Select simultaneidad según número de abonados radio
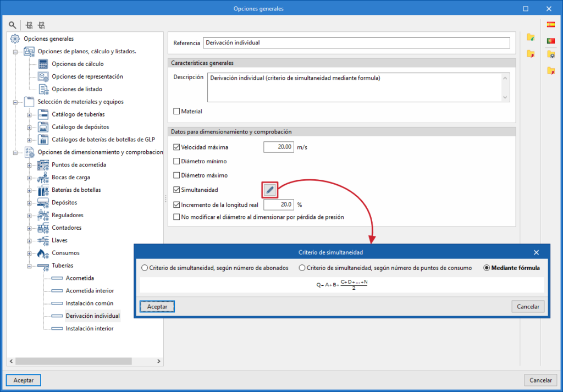 point(145,268)
